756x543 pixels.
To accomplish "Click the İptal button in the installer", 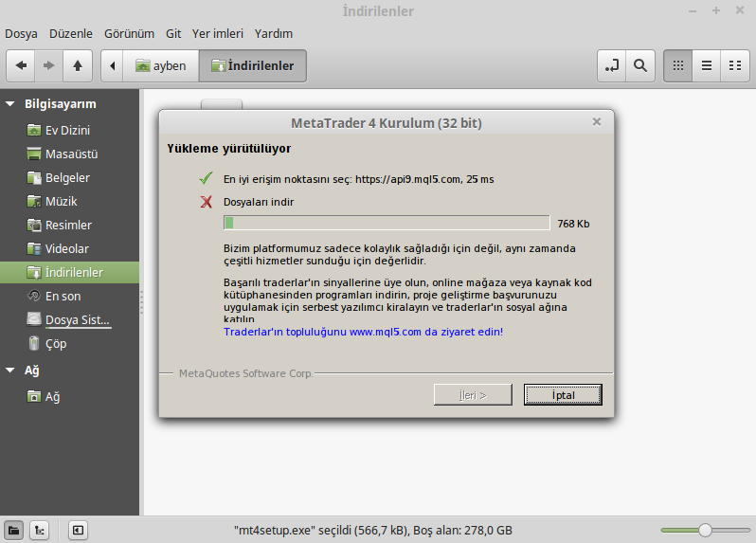I will click(x=563, y=395).
